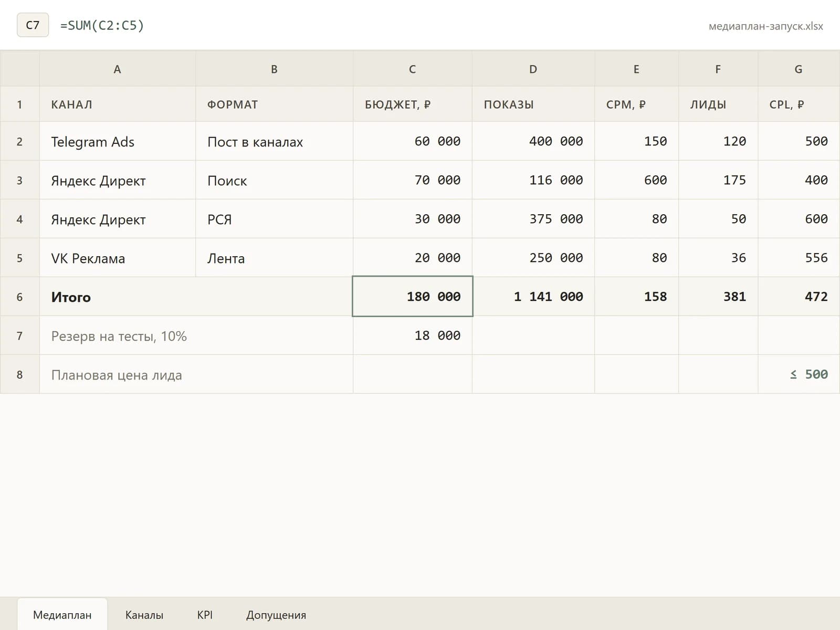Click the 1 141 000 total impressions cell
Viewport: 840px width, 630px height.
point(533,297)
